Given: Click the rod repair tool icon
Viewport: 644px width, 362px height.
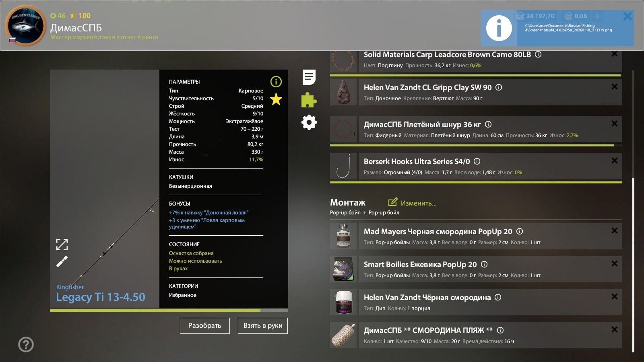Looking at the screenshot, I should click(62, 262).
